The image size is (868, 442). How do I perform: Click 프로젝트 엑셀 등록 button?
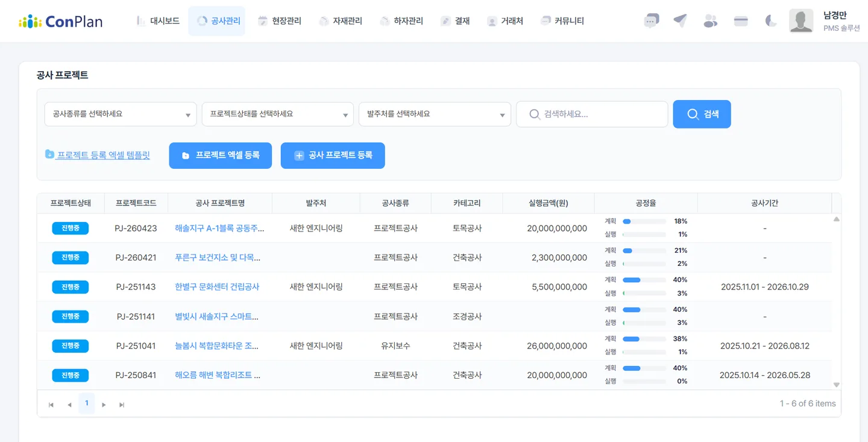point(221,156)
